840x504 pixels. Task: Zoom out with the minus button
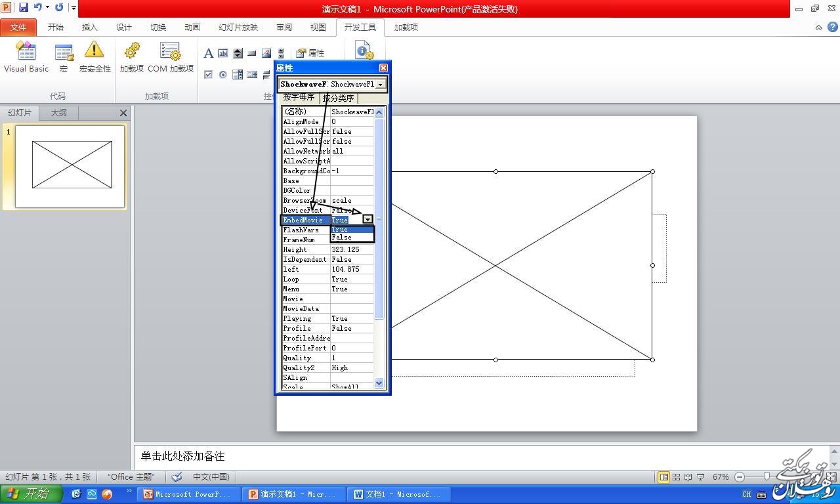740,477
